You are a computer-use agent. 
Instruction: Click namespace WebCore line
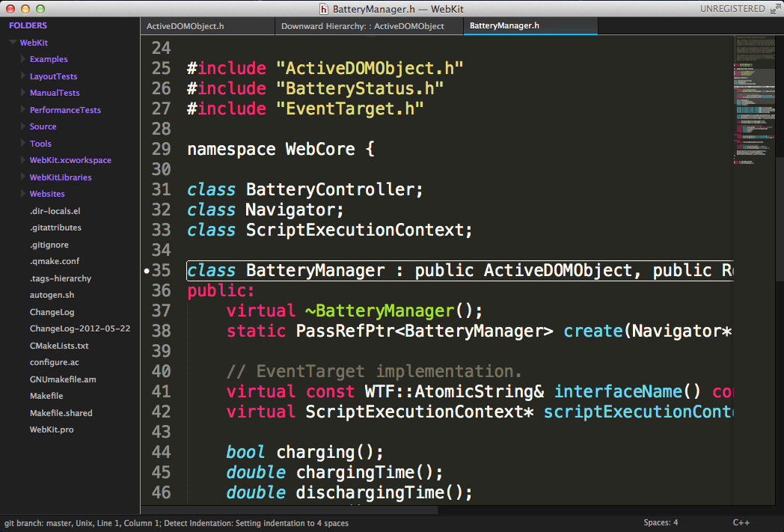pos(281,149)
